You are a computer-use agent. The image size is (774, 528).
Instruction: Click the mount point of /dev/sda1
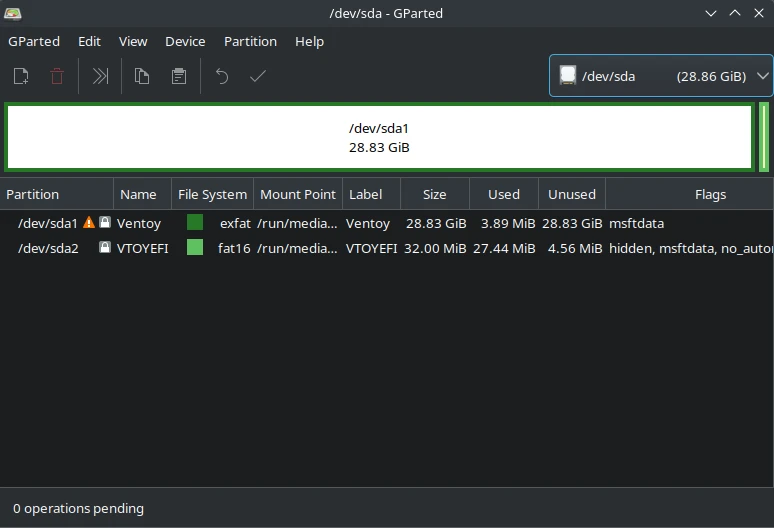[x=297, y=224]
